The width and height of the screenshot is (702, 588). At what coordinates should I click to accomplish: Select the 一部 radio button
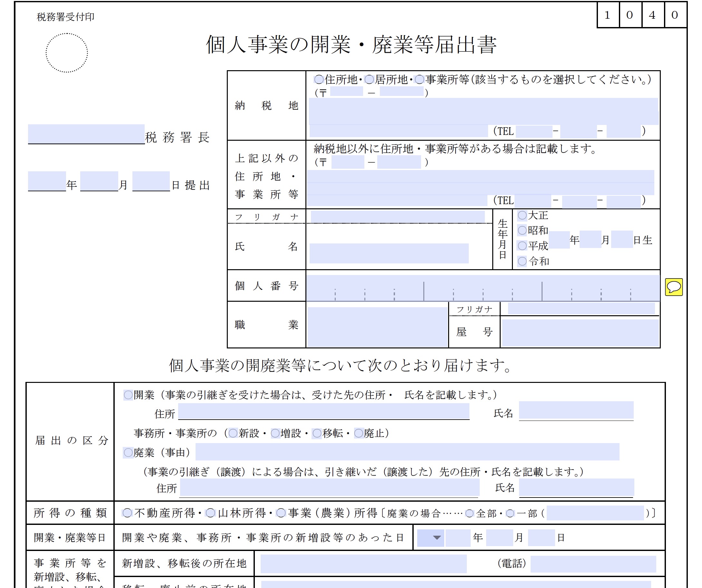pyautogui.click(x=510, y=513)
